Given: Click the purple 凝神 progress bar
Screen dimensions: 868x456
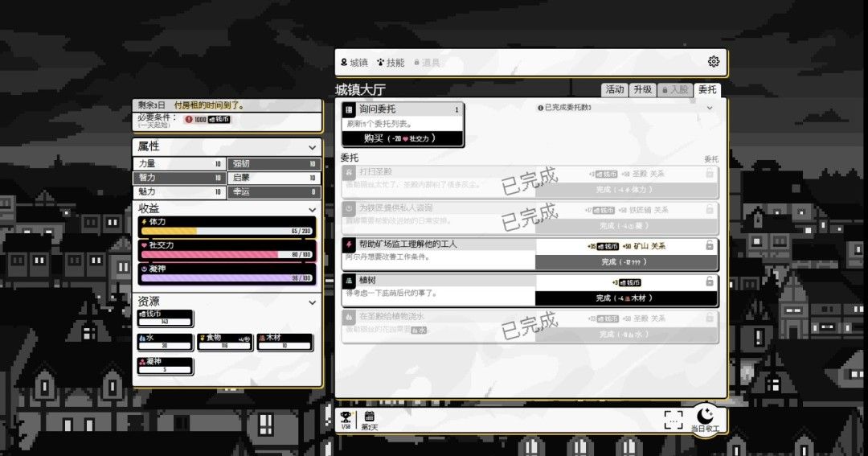Looking at the screenshot, I should (x=227, y=278).
